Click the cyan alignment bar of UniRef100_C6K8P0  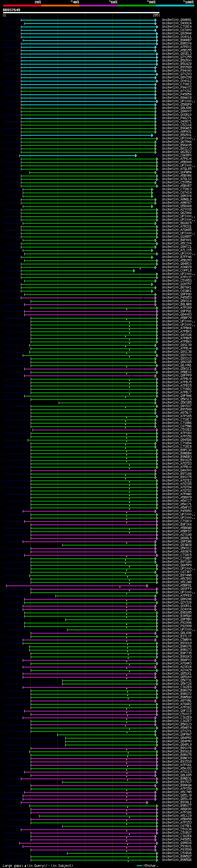coord(78,155)
